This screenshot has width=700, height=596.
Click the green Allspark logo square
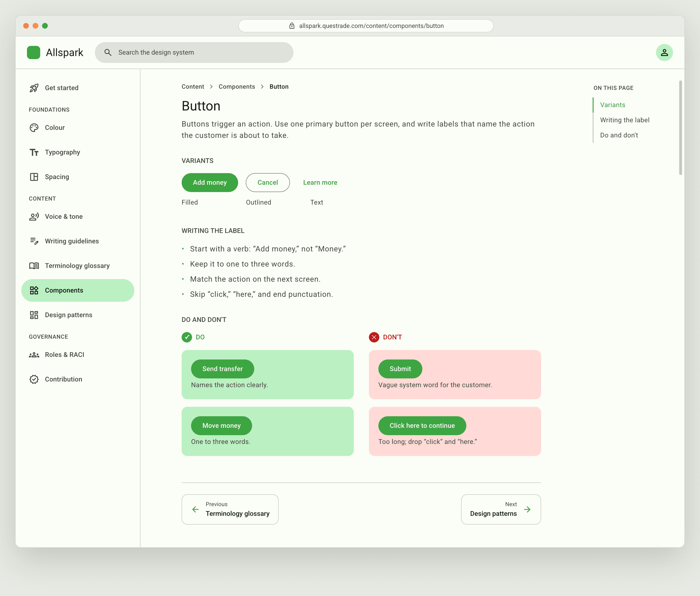click(x=33, y=52)
